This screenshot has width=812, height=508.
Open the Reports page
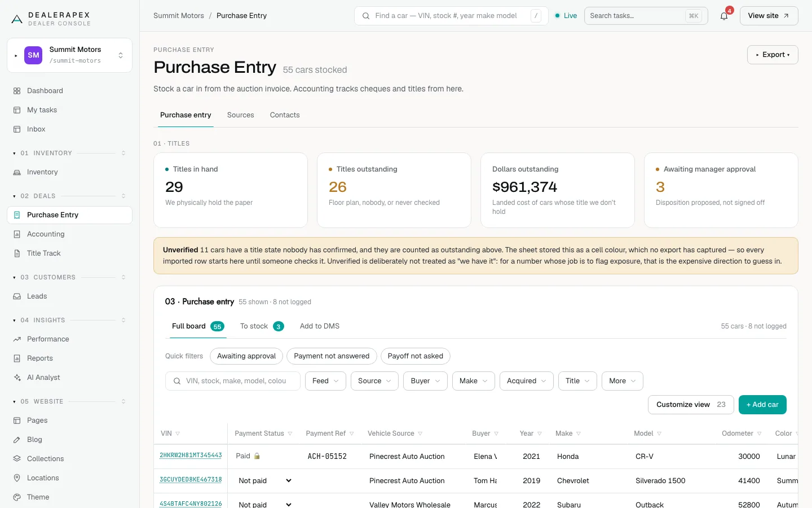point(69,358)
